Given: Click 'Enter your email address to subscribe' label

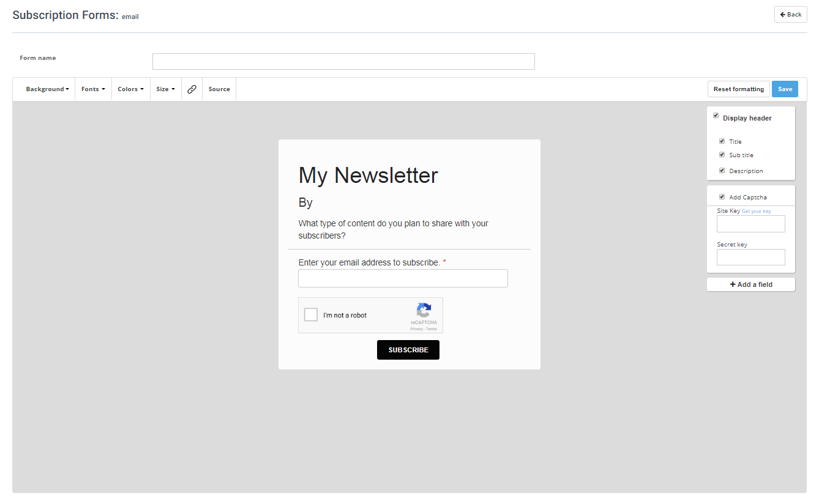Looking at the screenshot, I should pyautogui.click(x=369, y=262).
